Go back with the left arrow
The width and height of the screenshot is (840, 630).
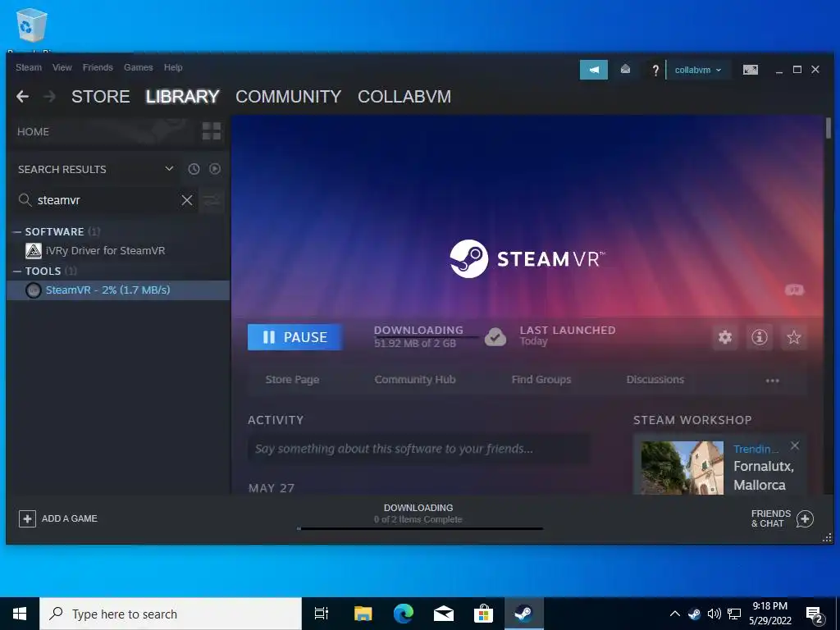tap(22, 97)
